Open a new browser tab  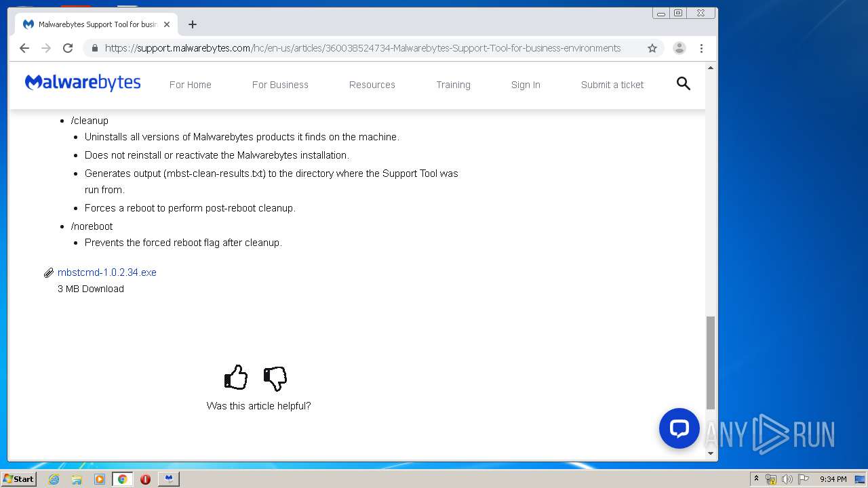tap(193, 24)
